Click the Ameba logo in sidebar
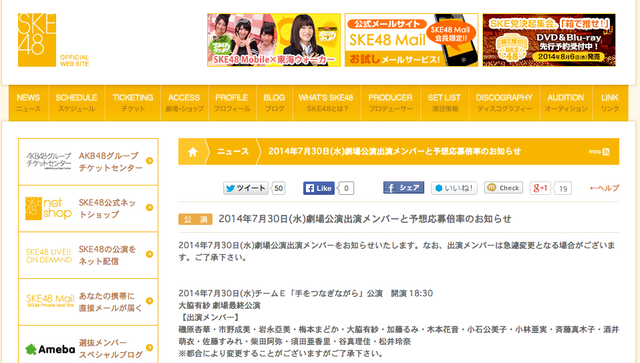 (50, 349)
